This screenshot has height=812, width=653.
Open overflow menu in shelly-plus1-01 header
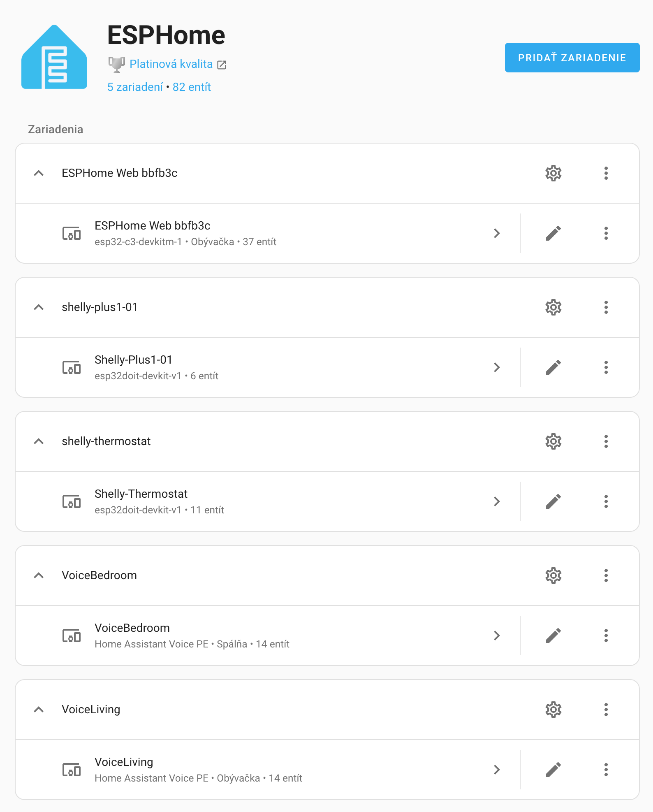(606, 307)
